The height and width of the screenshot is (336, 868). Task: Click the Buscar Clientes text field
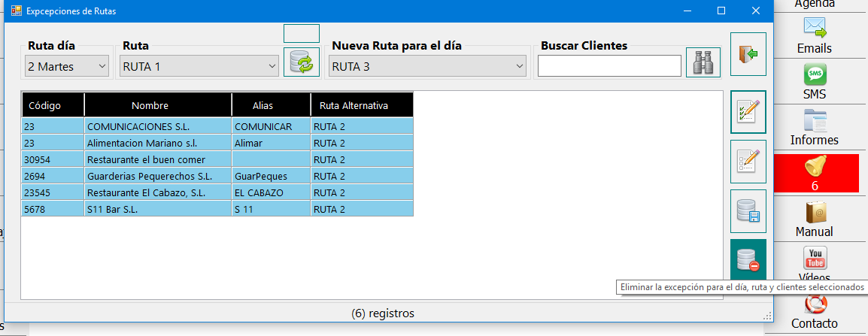click(x=609, y=66)
